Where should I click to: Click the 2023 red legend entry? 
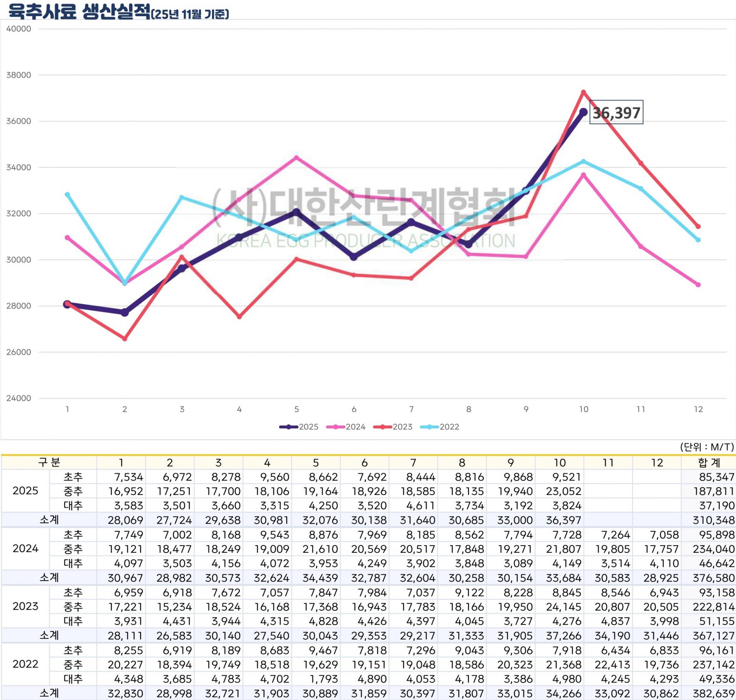(x=393, y=427)
